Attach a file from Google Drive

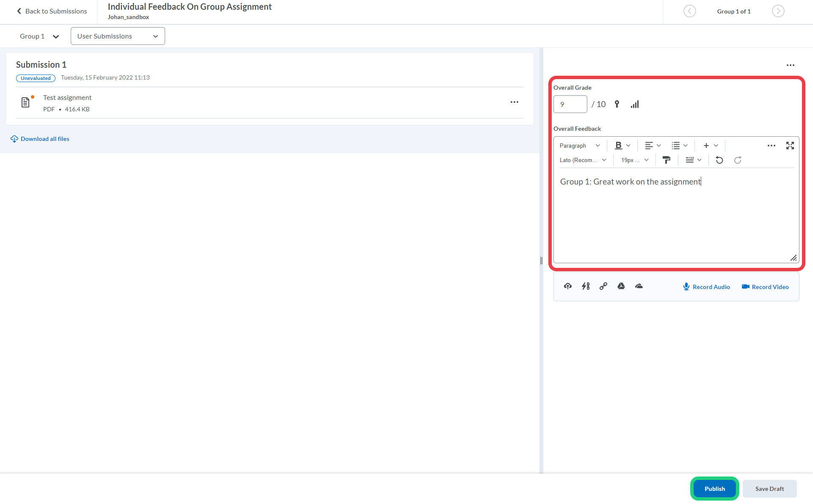point(621,286)
